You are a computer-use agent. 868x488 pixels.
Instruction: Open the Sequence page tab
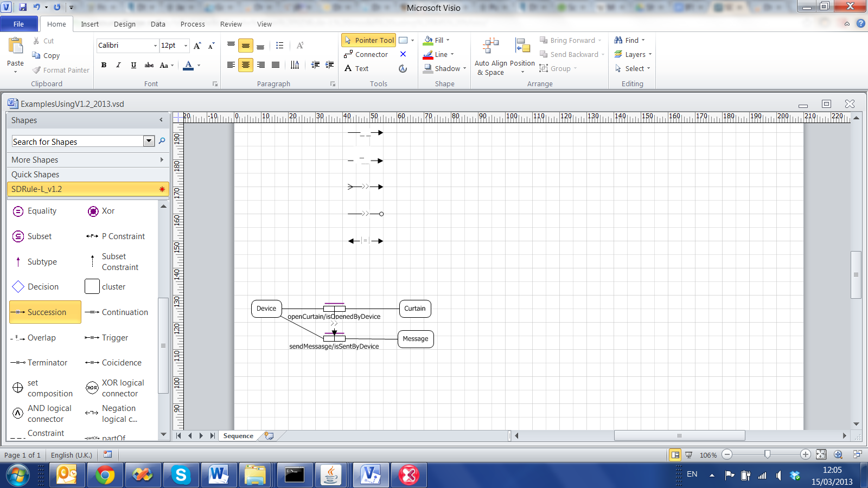[238, 436]
